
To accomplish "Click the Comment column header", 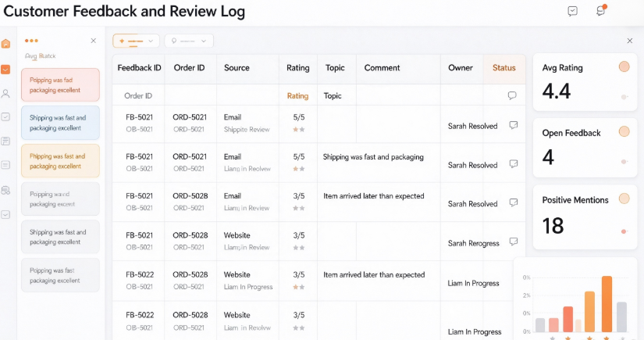I will [382, 68].
